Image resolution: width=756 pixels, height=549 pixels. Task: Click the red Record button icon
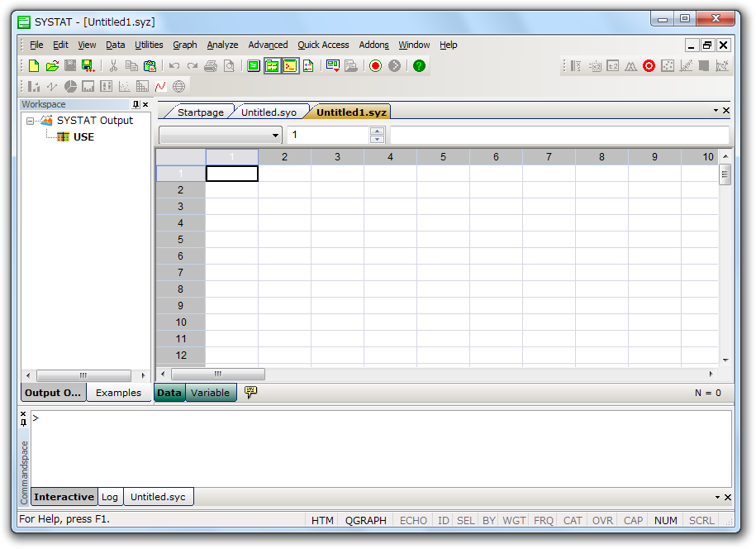376,65
